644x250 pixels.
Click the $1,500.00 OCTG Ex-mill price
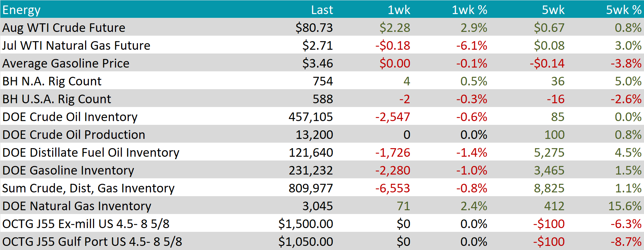305,224
